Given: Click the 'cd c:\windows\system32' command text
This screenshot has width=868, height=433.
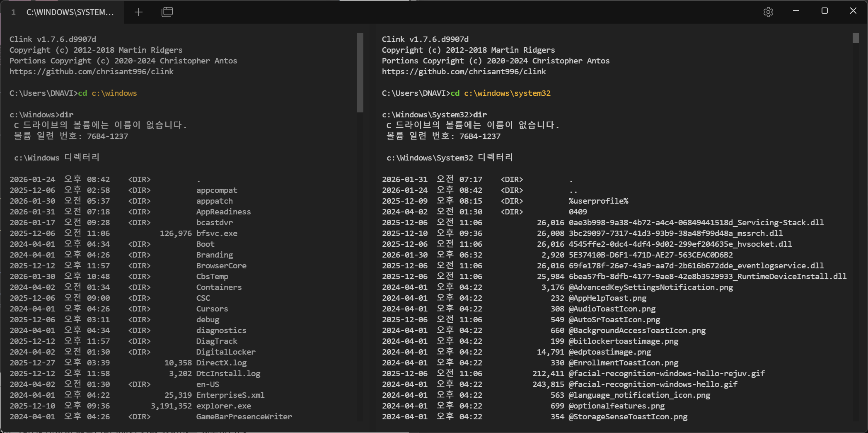Looking at the screenshot, I should [500, 93].
